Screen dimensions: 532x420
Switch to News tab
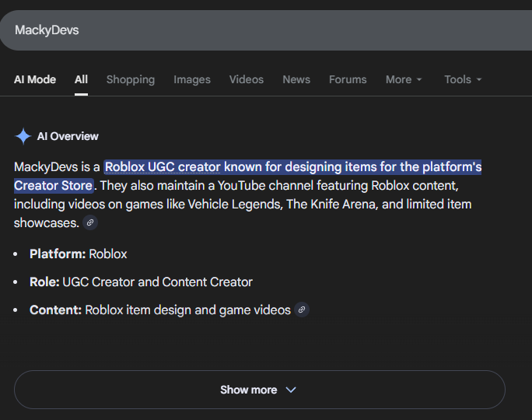pos(296,79)
